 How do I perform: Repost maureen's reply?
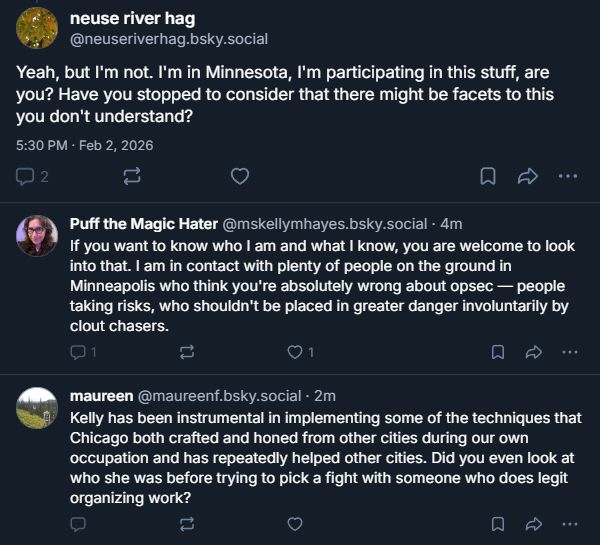[186, 523]
